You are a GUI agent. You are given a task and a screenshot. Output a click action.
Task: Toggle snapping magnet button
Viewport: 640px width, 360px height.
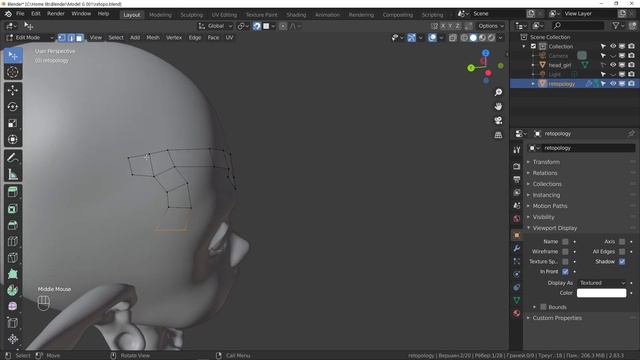257,26
